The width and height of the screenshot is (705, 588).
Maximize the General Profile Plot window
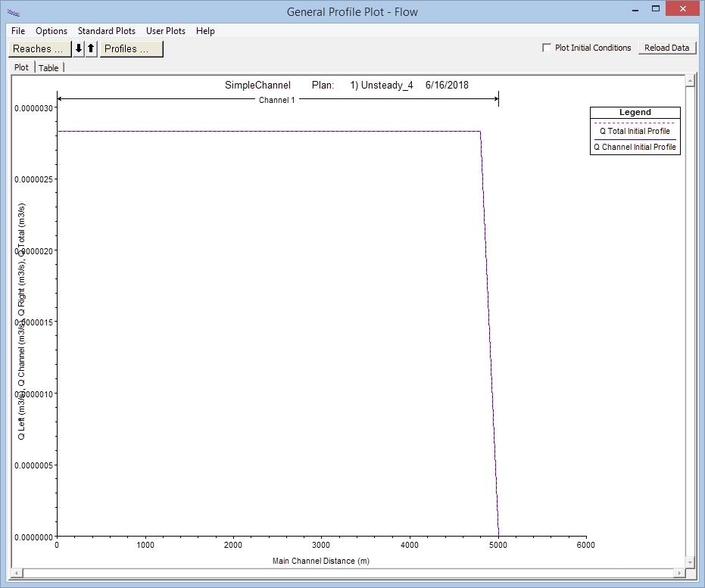pyautogui.click(x=656, y=9)
